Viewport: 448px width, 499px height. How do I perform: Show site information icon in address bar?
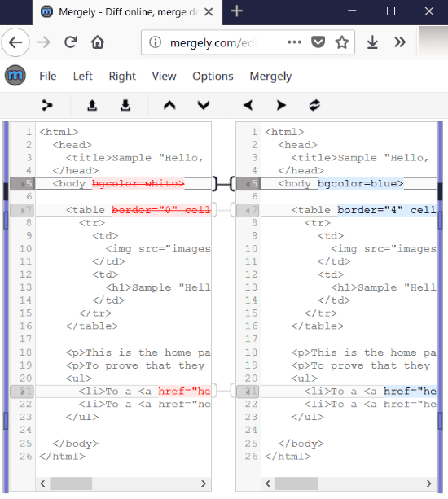(156, 42)
